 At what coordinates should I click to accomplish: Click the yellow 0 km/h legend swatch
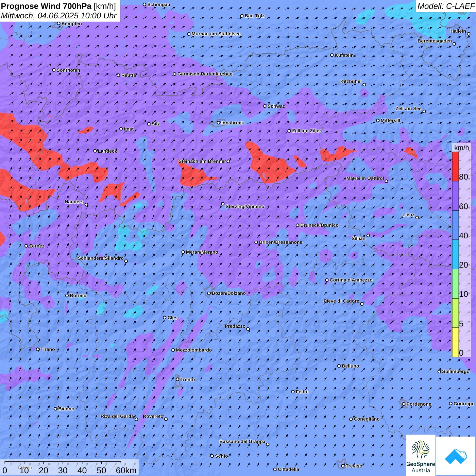[455, 342]
